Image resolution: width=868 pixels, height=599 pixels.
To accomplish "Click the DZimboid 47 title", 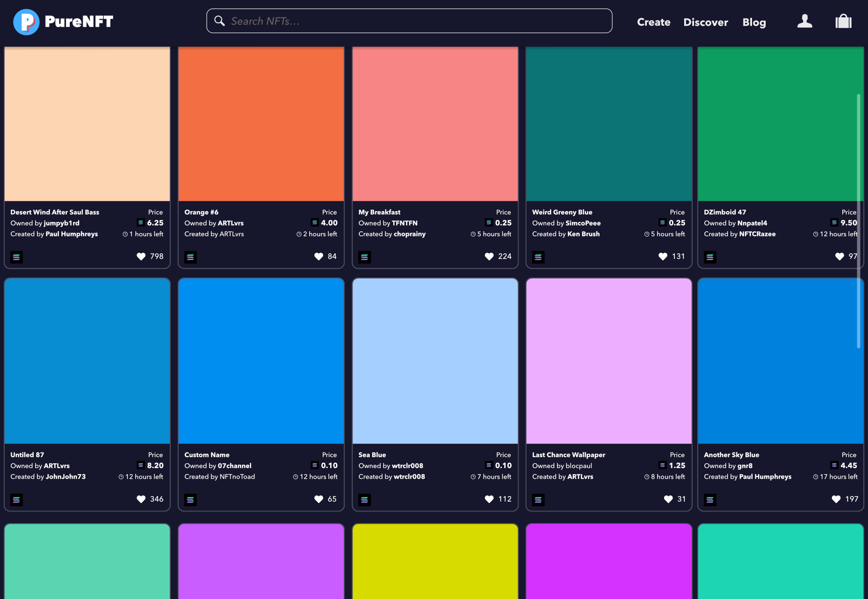I will point(725,212).
